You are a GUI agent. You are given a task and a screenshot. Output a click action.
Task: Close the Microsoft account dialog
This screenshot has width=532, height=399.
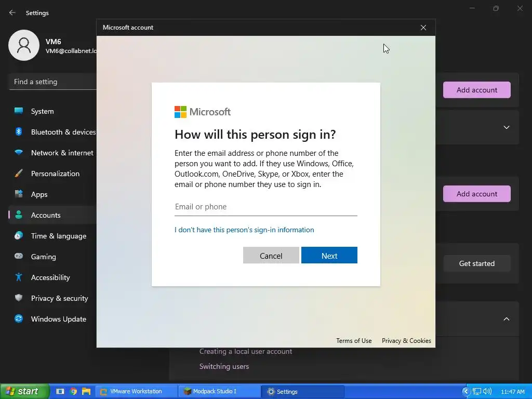tap(423, 28)
